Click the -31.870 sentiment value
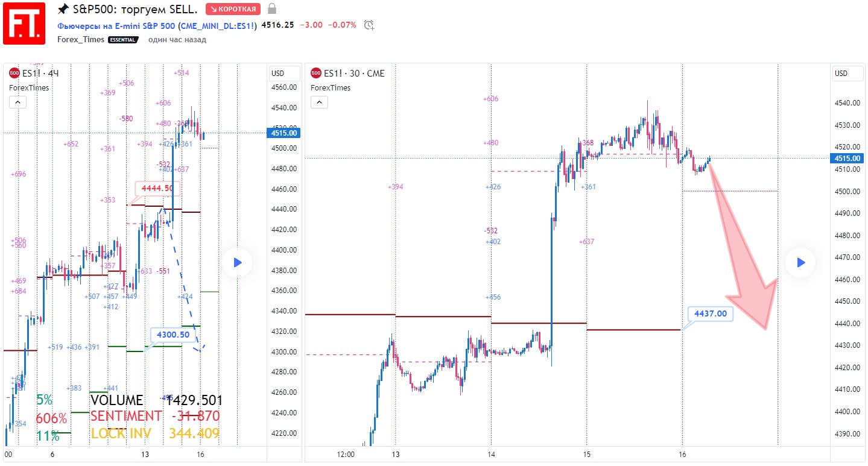 [x=195, y=416]
